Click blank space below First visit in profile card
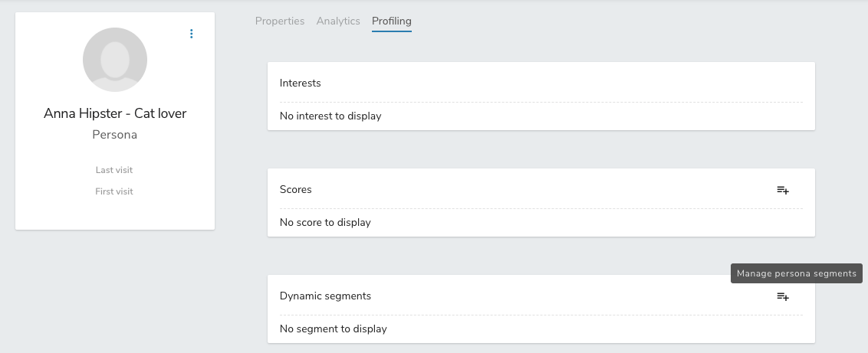 click(x=115, y=213)
